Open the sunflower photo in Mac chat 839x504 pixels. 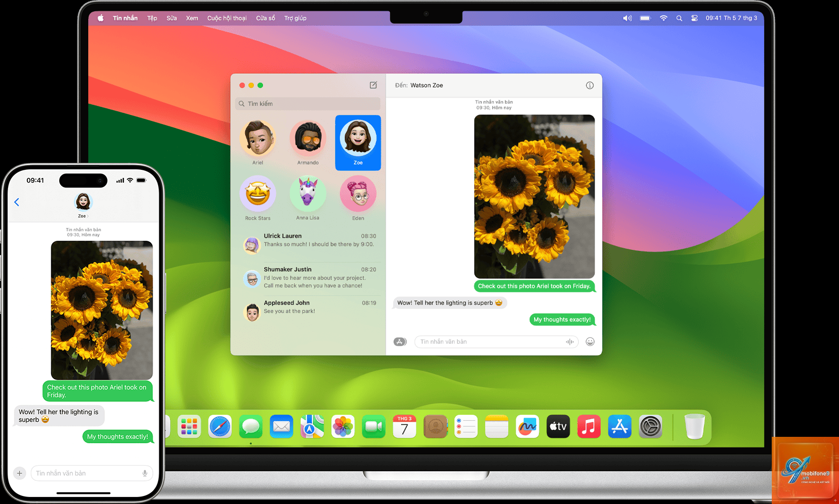(535, 197)
